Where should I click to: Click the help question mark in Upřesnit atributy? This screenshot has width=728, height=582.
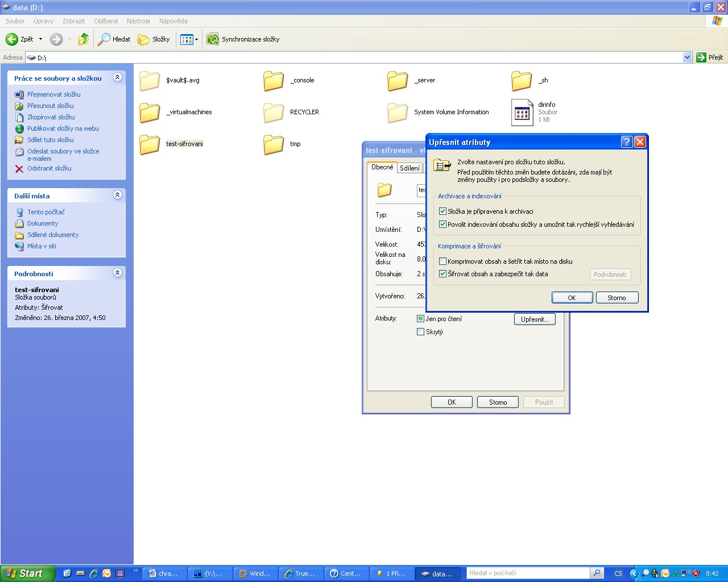click(626, 142)
